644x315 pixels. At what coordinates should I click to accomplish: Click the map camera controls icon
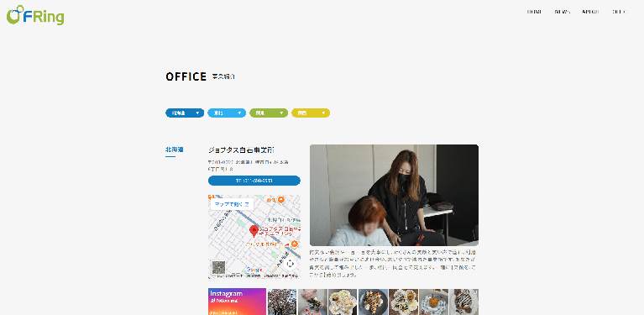[290, 264]
